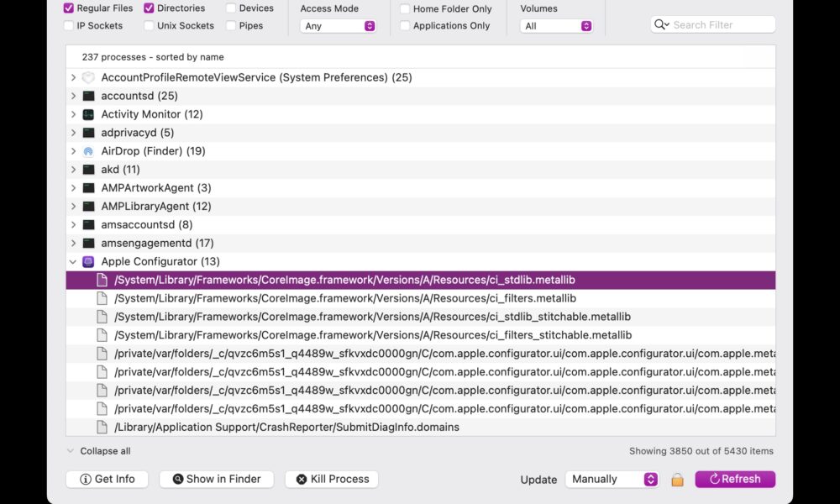This screenshot has height=504, width=840.
Task: Expand the adprivacyd (5) process
Action: (73, 133)
